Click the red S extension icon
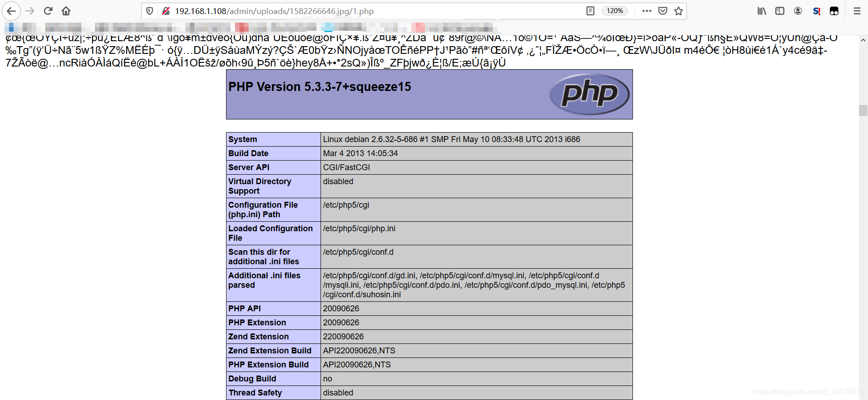 (x=816, y=11)
